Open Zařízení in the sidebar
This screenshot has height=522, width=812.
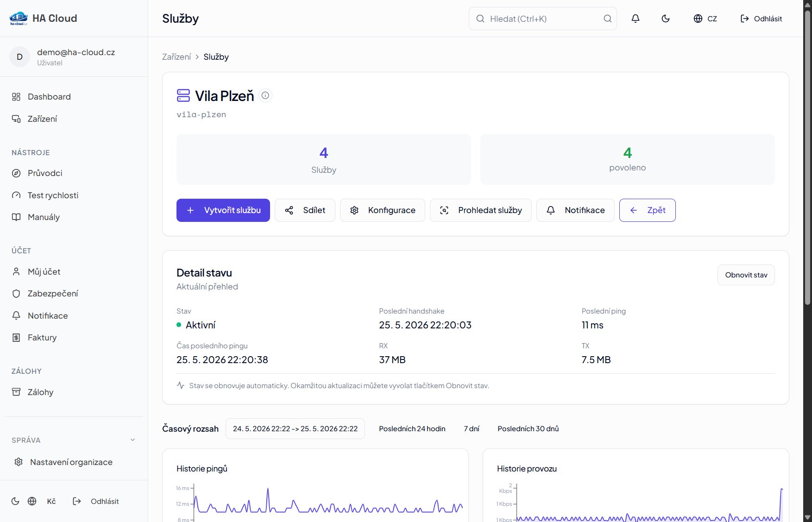pyautogui.click(x=74, y=119)
